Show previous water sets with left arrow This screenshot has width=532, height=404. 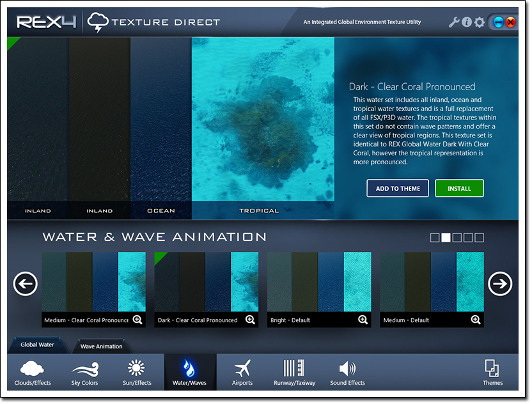click(26, 284)
